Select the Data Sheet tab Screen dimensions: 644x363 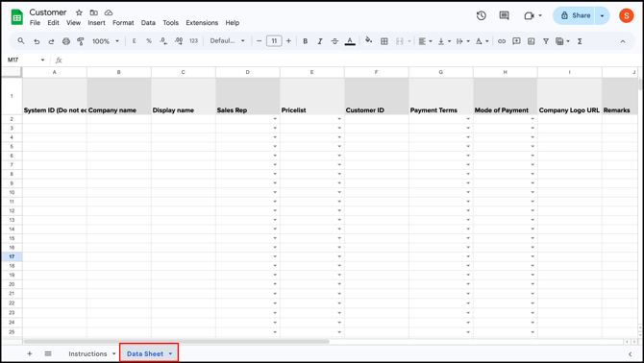coord(145,353)
